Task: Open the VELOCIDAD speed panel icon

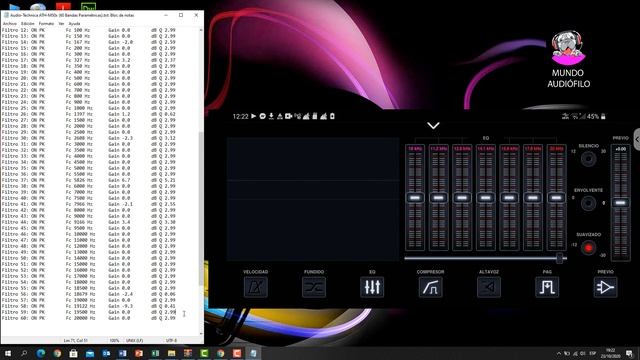Action: 256,287
